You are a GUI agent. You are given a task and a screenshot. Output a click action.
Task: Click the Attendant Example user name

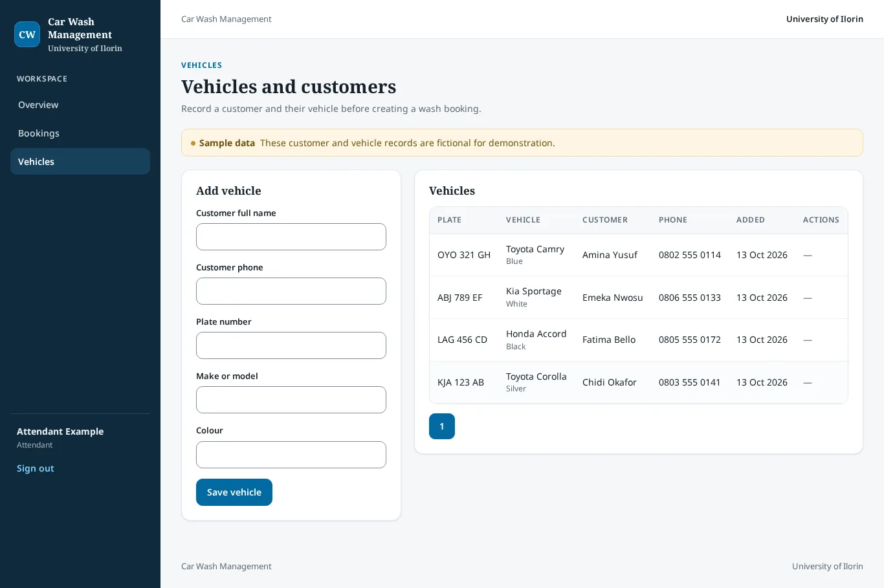[x=60, y=431]
